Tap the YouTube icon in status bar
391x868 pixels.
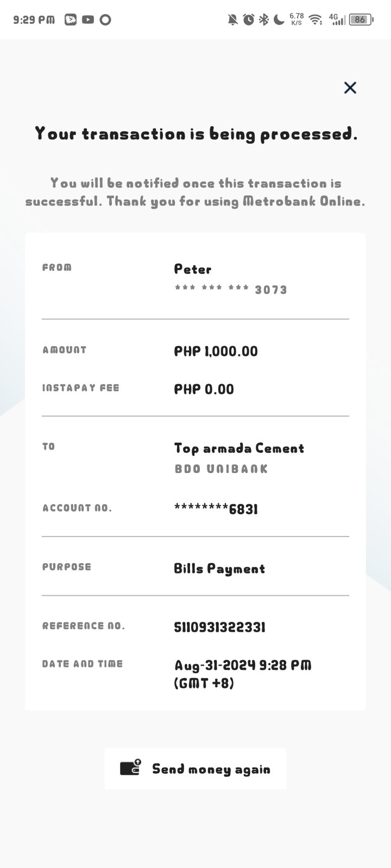click(x=88, y=20)
